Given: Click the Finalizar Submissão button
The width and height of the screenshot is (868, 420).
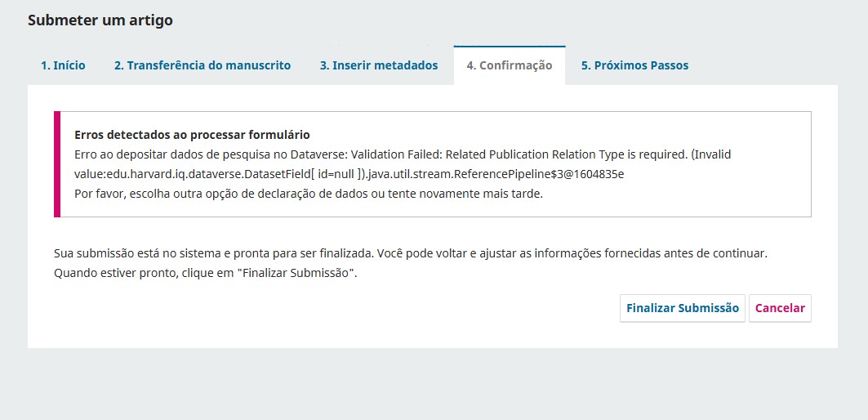Looking at the screenshot, I should [x=682, y=308].
